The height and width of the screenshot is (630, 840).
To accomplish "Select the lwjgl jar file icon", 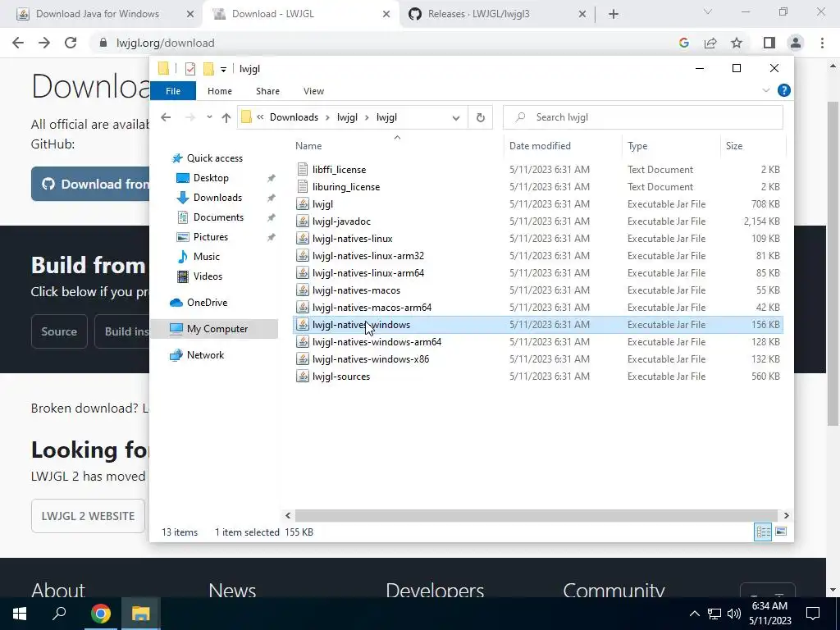I will pyautogui.click(x=303, y=204).
